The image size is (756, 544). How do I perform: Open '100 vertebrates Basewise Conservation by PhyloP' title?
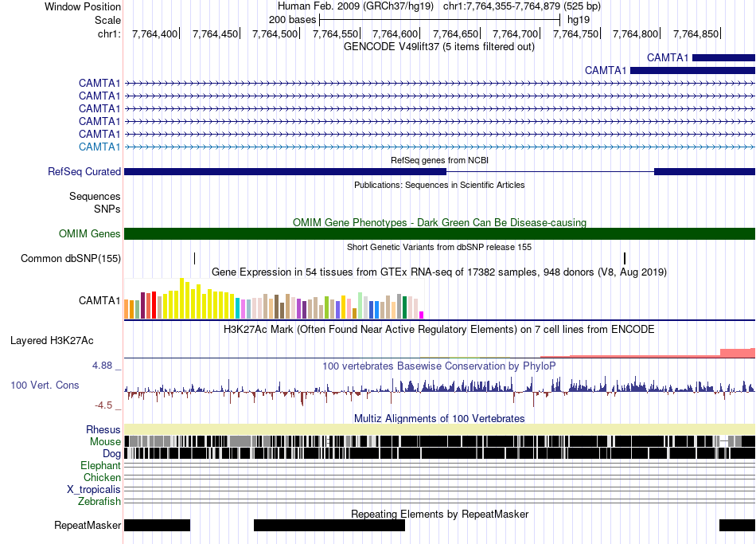tap(439, 366)
